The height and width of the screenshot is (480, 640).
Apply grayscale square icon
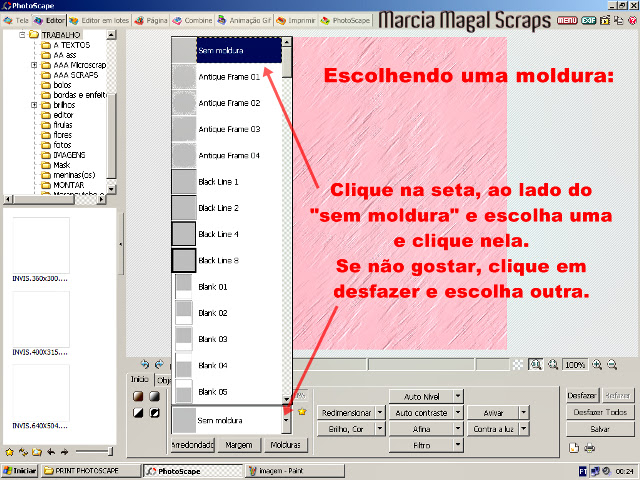pyautogui.click(x=154, y=396)
